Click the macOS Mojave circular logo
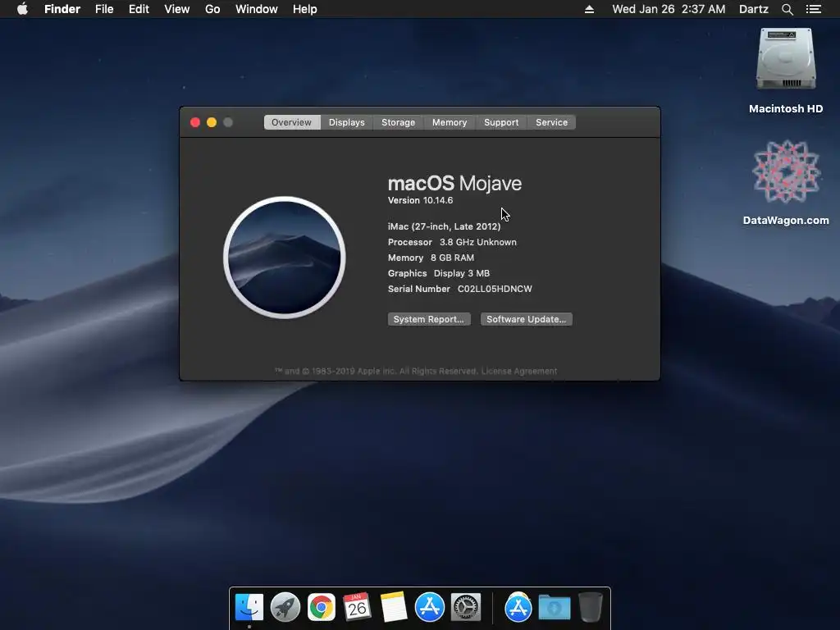This screenshot has height=630, width=840. [285, 258]
